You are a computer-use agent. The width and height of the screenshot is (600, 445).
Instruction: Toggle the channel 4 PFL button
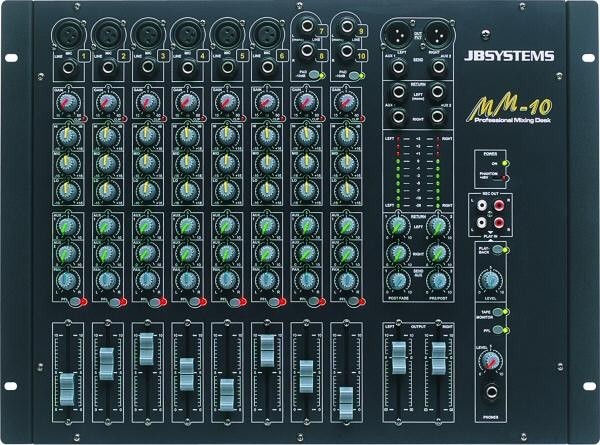pos(195,302)
